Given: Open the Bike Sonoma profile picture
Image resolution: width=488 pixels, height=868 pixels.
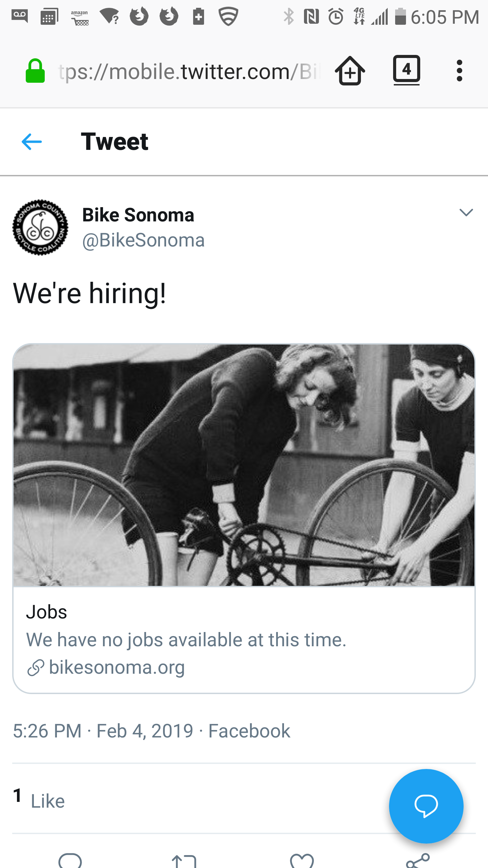Looking at the screenshot, I should point(40,227).
